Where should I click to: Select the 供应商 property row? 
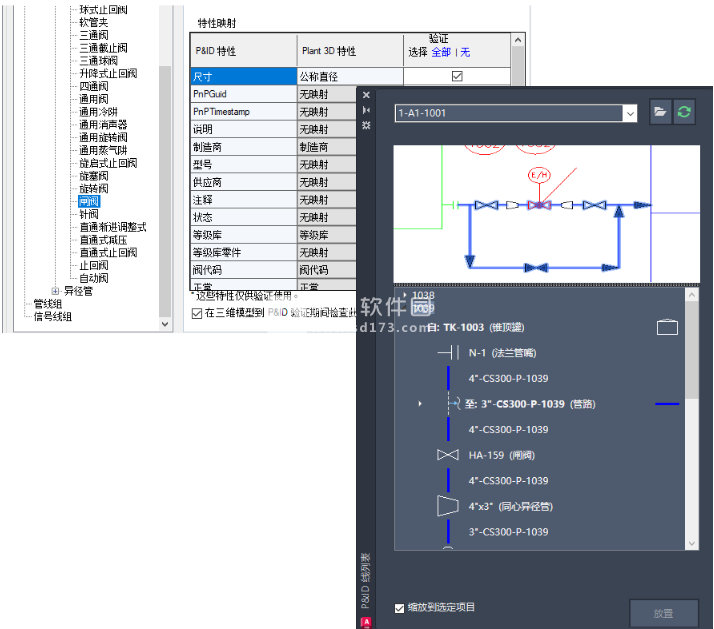pyautogui.click(x=244, y=182)
